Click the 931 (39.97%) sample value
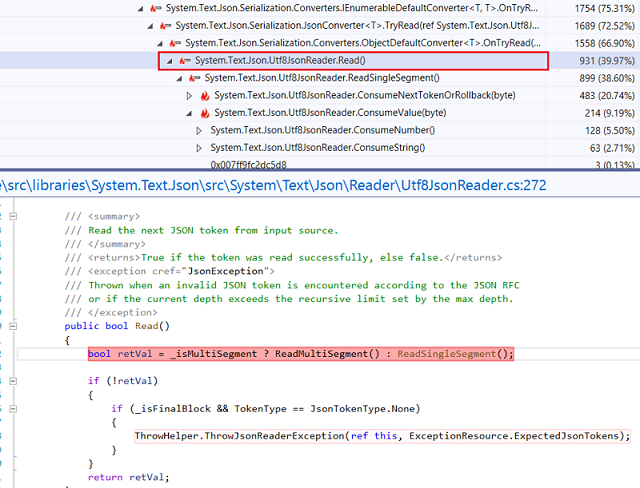Image resolution: width=640 pixels, height=488 pixels. click(607, 61)
